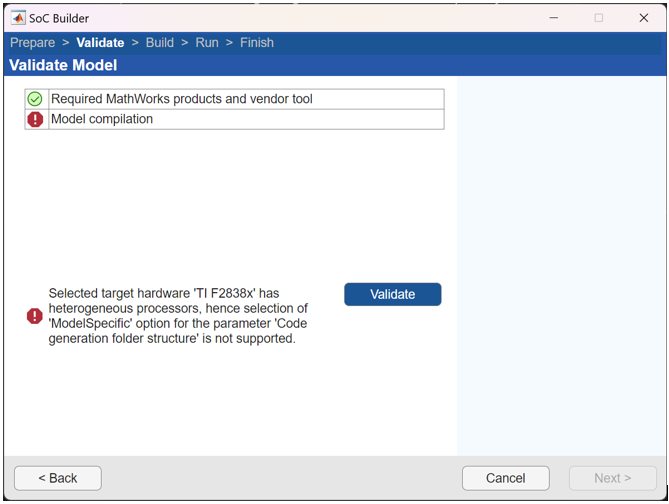Cancel the SoC Builder wizard
This screenshot has height=504, width=669.
(x=505, y=478)
